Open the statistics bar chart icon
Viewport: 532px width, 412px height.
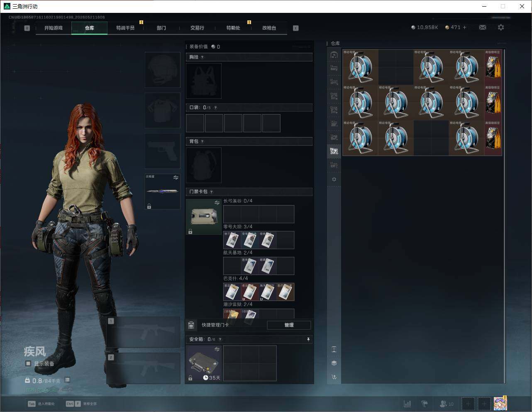coord(408,404)
